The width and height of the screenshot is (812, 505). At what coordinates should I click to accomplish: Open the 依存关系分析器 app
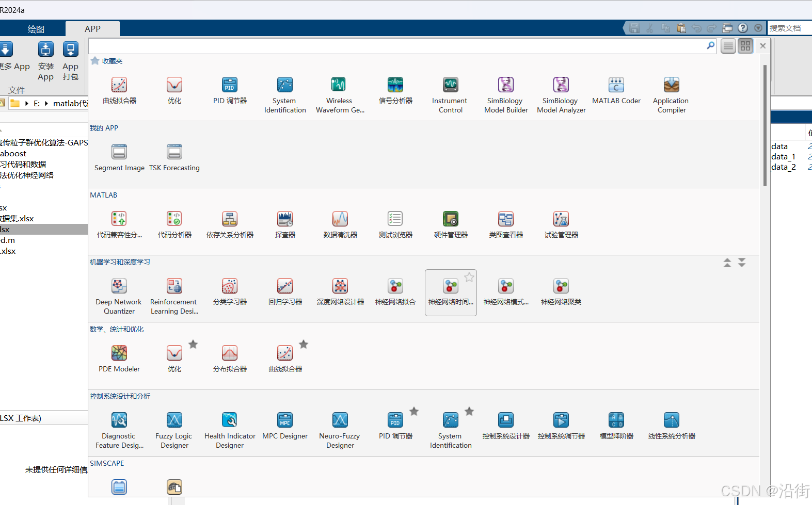(x=230, y=224)
